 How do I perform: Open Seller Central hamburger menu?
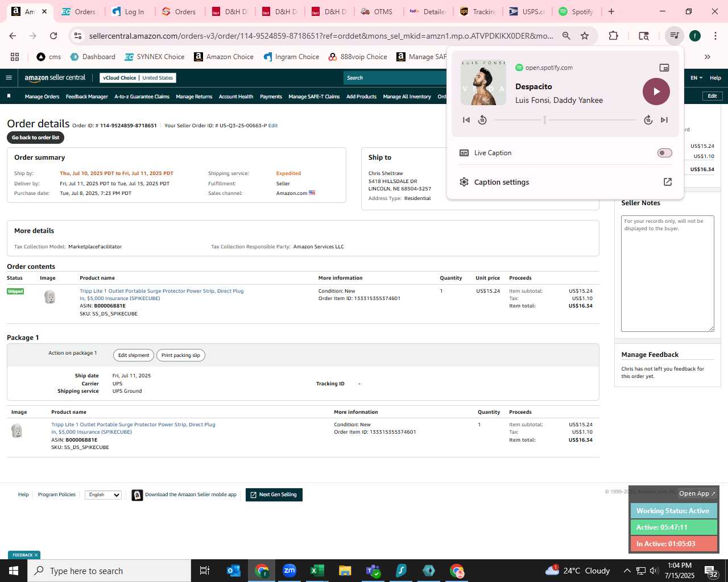[9, 78]
